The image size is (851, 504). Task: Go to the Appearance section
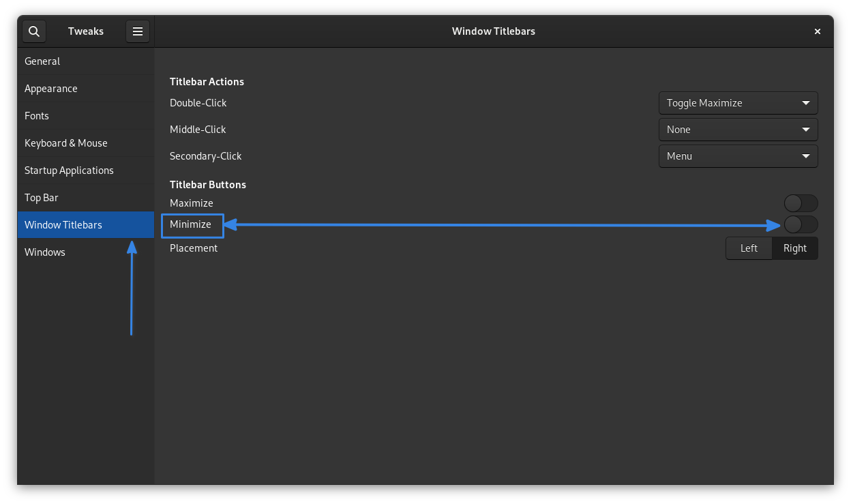coord(86,89)
